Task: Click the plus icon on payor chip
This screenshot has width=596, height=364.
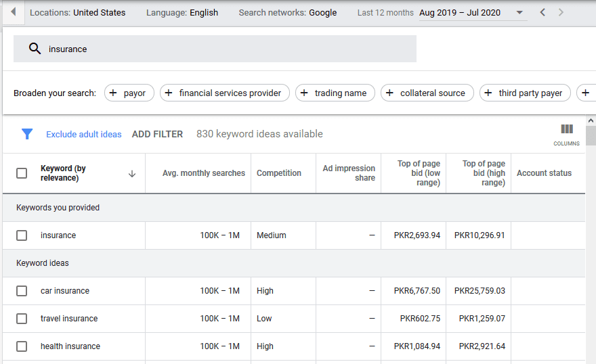Action: point(113,93)
